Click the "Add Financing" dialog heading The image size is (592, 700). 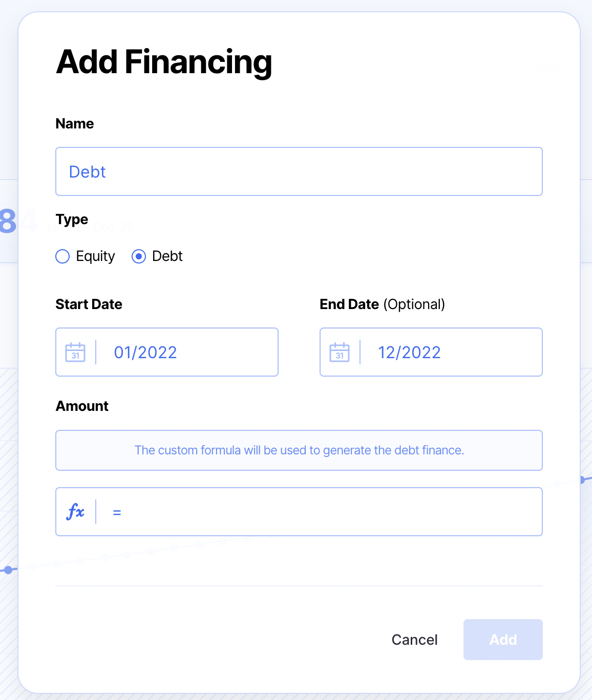[164, 62]
